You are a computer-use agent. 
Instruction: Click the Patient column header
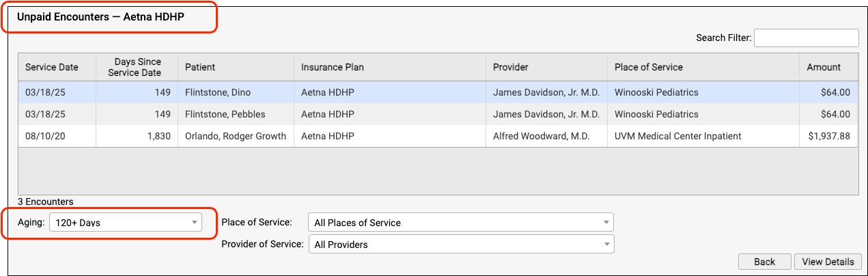[236, 67]
